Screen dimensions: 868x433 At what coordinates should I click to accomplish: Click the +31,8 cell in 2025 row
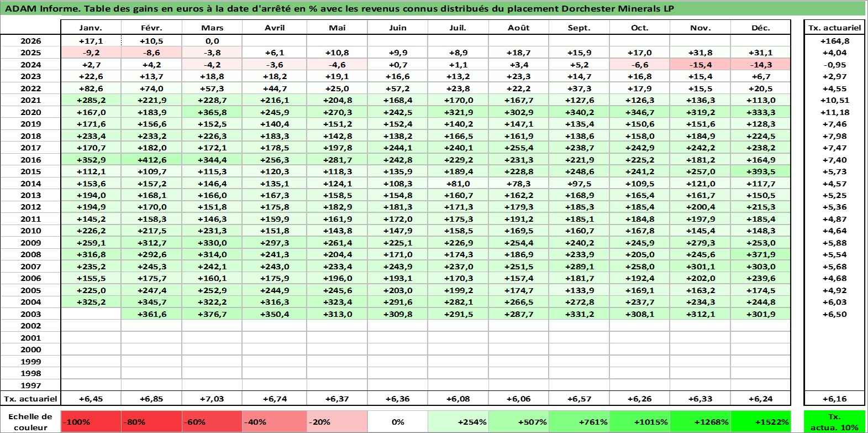(700, 53)
